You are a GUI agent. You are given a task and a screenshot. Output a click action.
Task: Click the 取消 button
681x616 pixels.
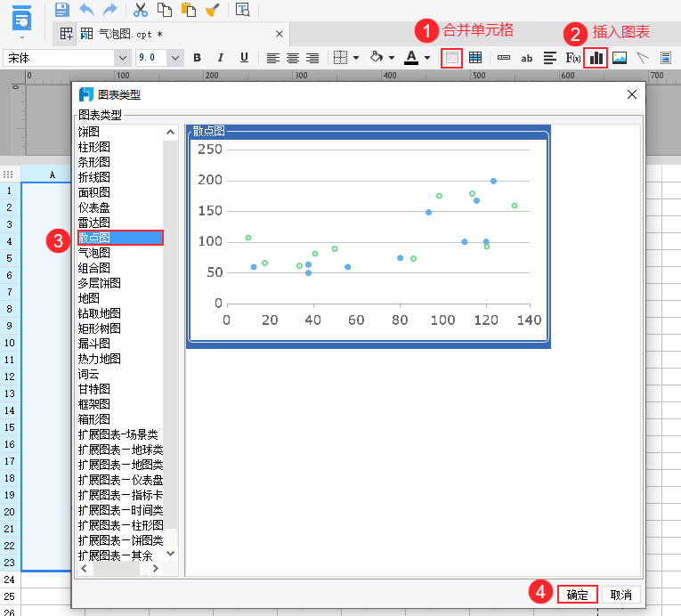[621, 595]
